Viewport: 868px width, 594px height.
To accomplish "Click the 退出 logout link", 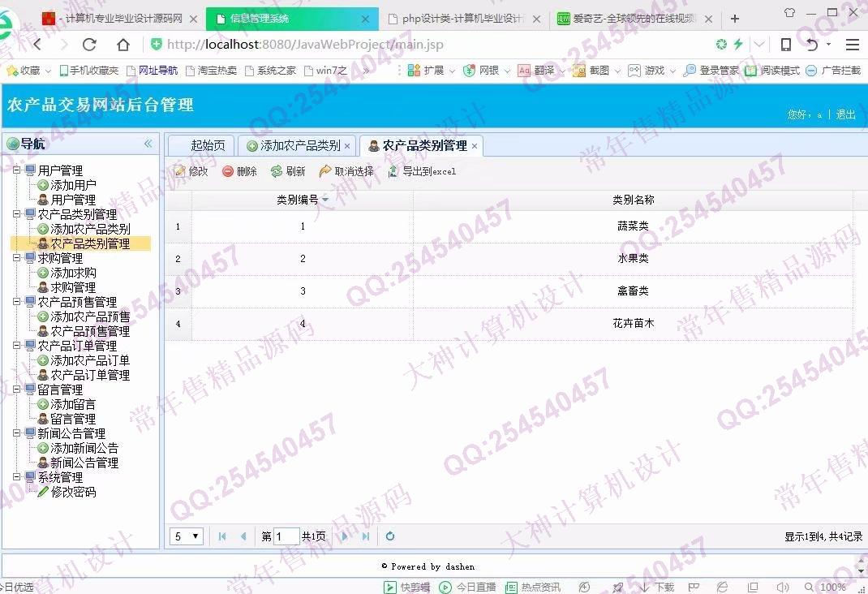I will point(845,114).
